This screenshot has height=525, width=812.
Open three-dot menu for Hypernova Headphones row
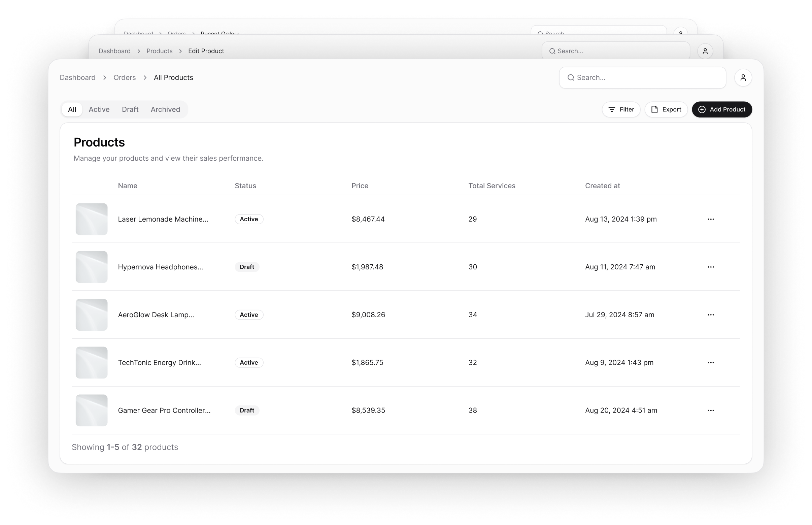(710, 267)
